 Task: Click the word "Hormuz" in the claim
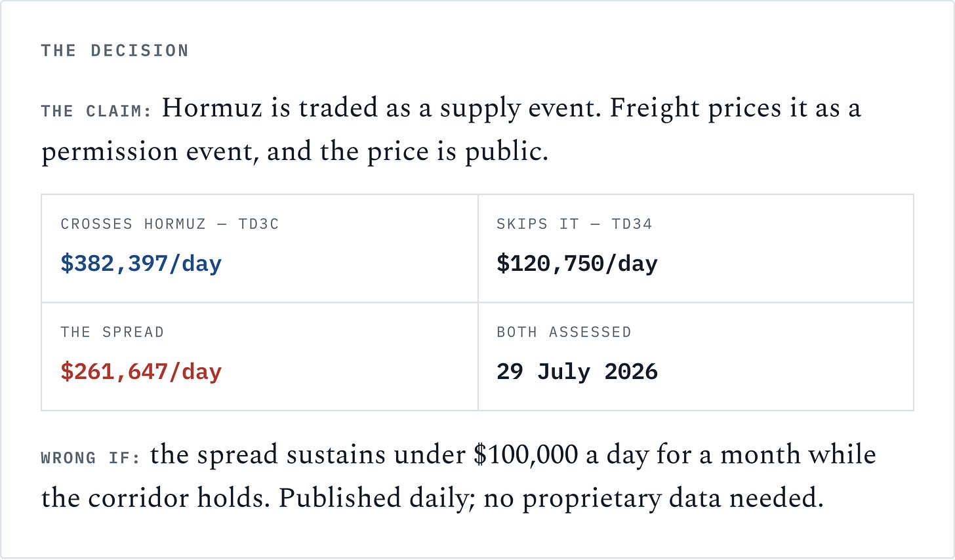pyautogui.click(x=213, y=108)
